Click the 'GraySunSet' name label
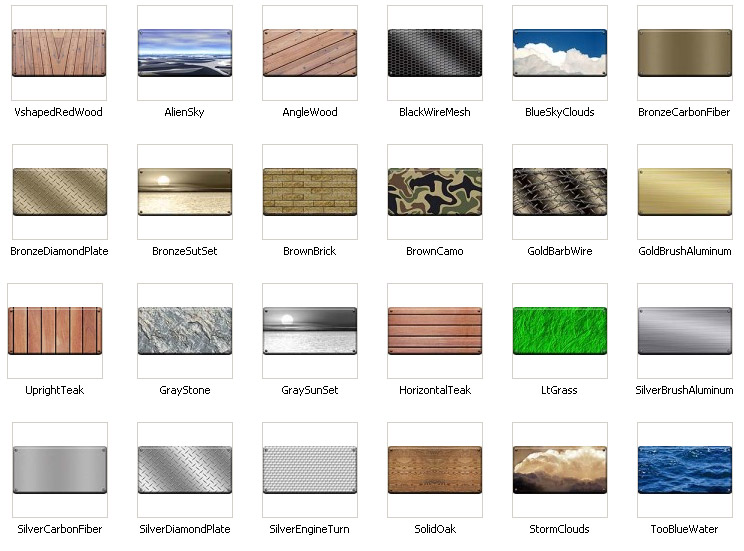The height and width of the screenshot is (551, 744). coord(310,391)
